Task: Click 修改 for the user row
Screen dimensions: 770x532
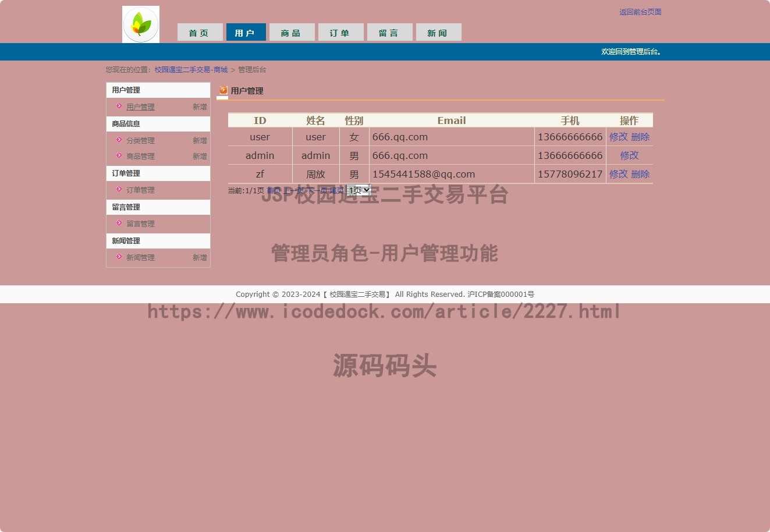Action: [619, 137]
